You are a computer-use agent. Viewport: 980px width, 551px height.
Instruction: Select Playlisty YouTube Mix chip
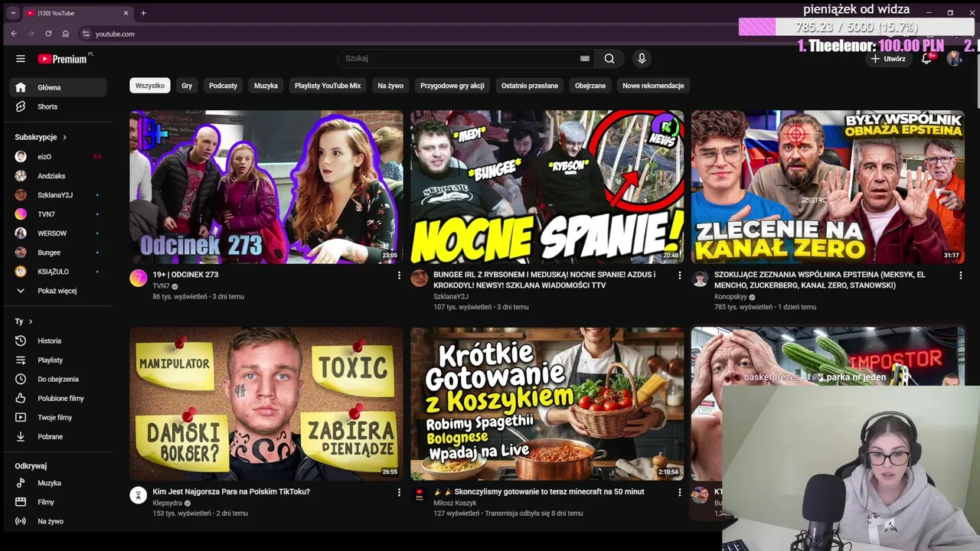(328, 86)
